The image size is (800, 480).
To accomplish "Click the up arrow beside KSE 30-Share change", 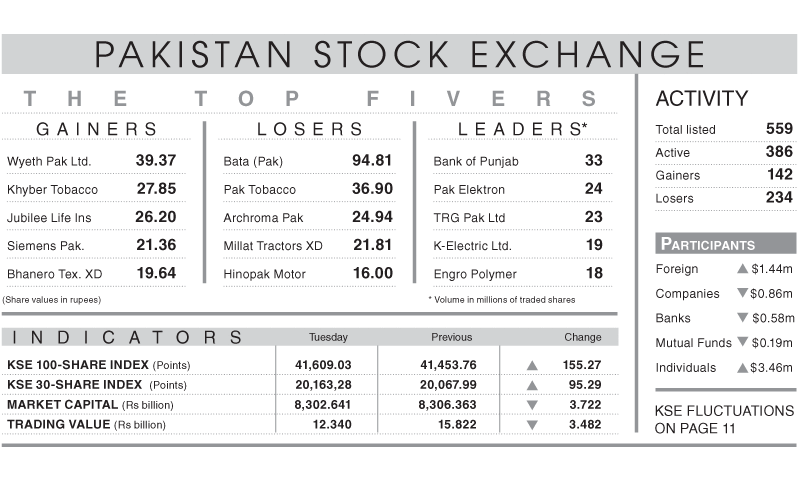I will [x=532, y=385].
